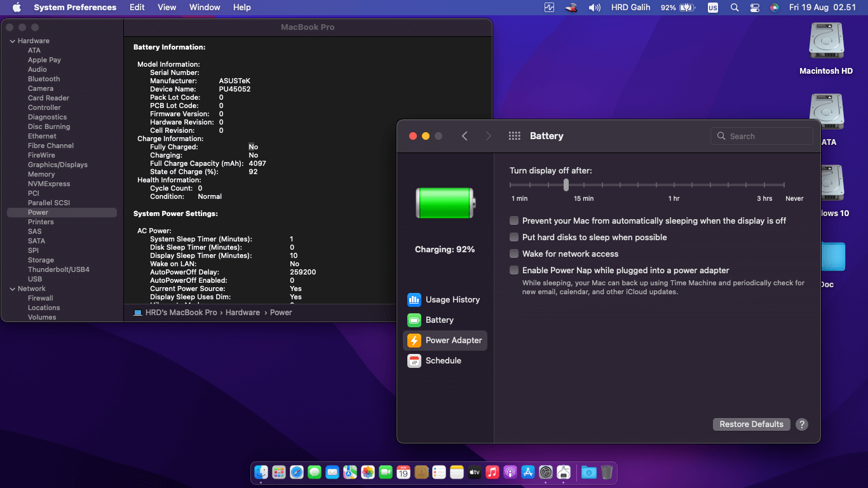Select Graphics/Displays in the Hardware list
Image resolution: width=868 pixels, height=488 pixels.
pyautogui.click(x=58, y=165)
